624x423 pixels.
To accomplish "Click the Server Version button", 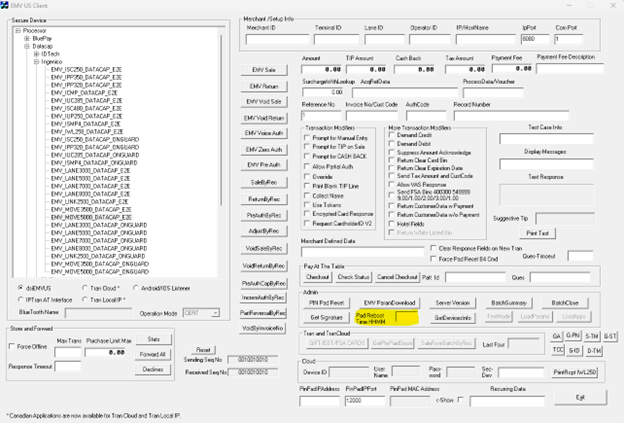I will 453,303.
